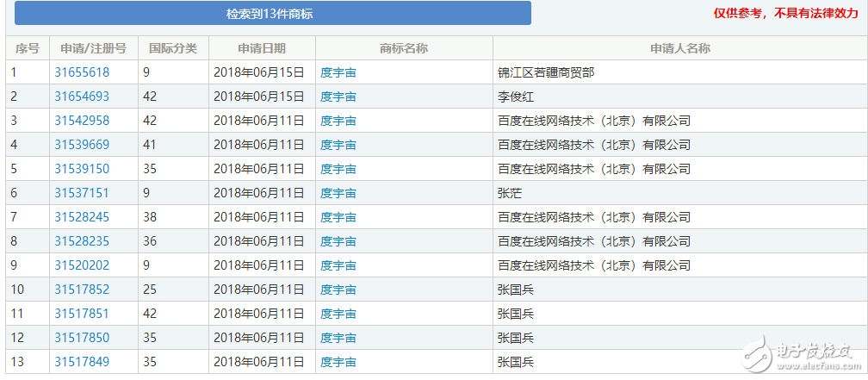This screenshot has width=868, height=380.
Task: Click the 检索到13件商标 results banner
Action: [x=272, y=14]
